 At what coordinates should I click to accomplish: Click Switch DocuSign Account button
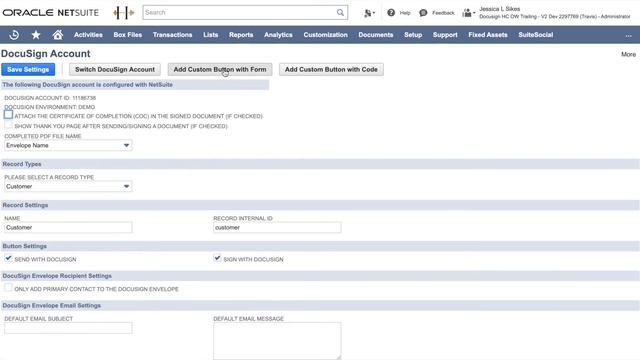[115, 69]
